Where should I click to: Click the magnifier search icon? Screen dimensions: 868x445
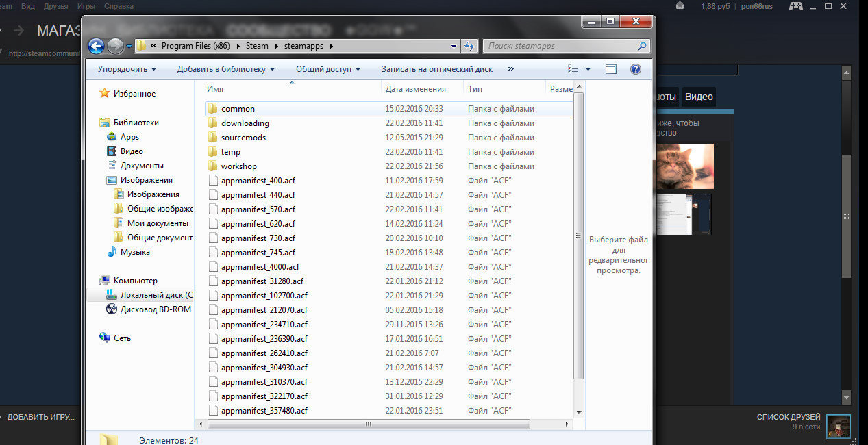pyautogui.click(x=642, y=46)
